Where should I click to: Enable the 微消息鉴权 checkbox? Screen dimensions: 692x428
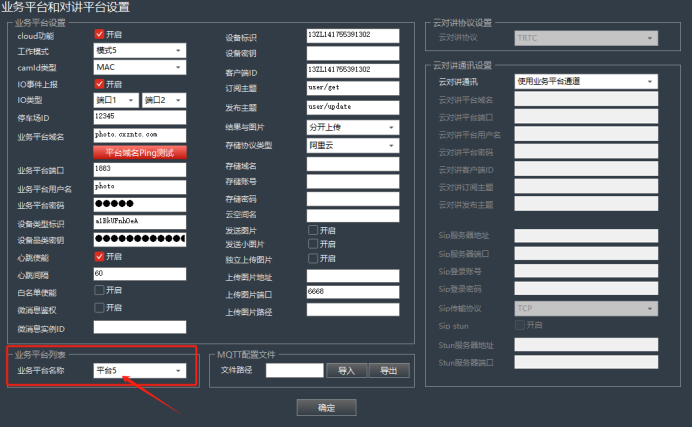(x=99, y=308)
